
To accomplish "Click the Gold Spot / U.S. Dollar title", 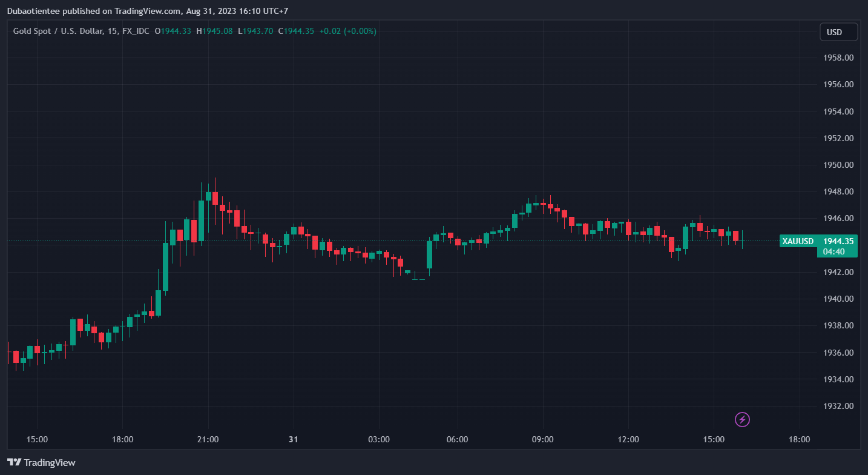I will (x=58, y=31).
